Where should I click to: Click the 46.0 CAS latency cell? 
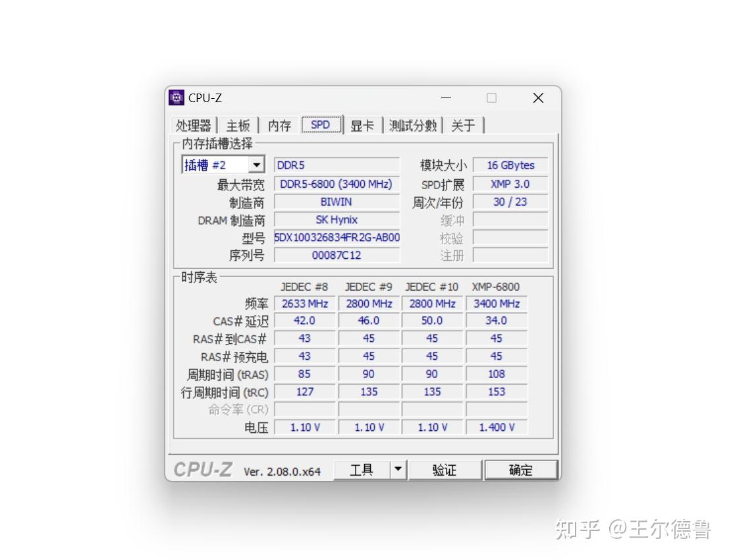pos(369,321)
